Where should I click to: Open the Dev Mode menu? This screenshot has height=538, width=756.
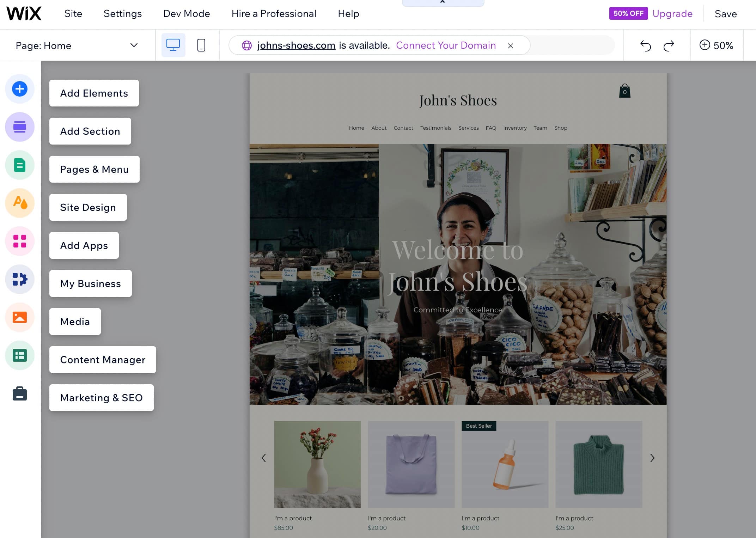[187, 14]
